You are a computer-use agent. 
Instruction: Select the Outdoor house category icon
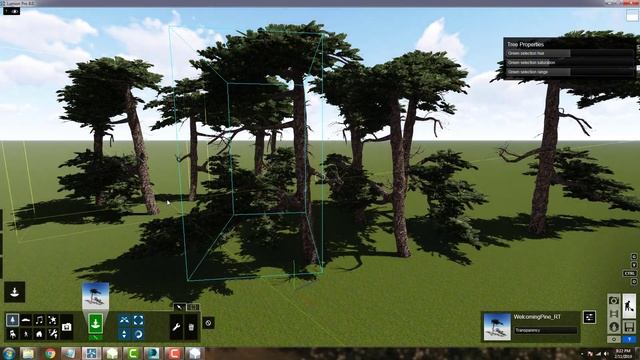tap(39, 333)
